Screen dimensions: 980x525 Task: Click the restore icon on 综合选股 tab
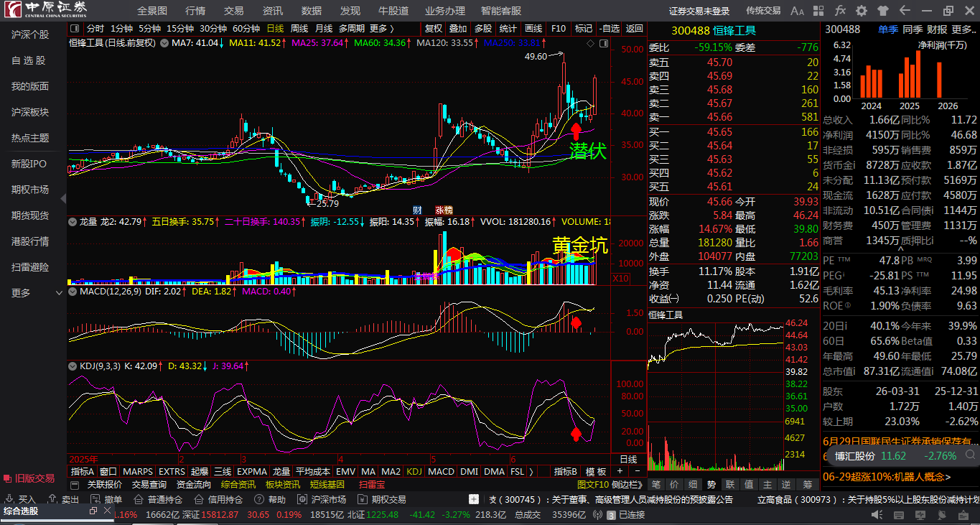point(93,511)
